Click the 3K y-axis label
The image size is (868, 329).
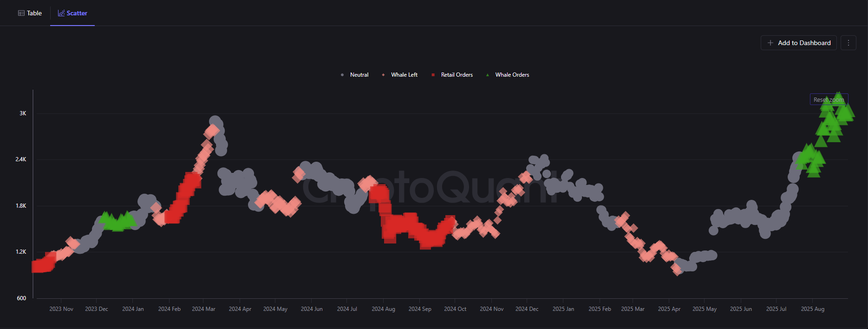(x=23, y=113)
